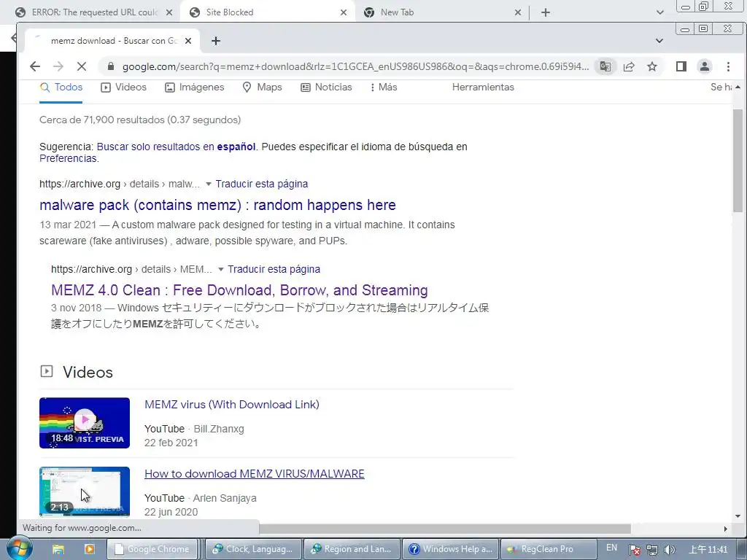Open the Clock, Language taskbar window
The image size is (747, 560).
253,549
